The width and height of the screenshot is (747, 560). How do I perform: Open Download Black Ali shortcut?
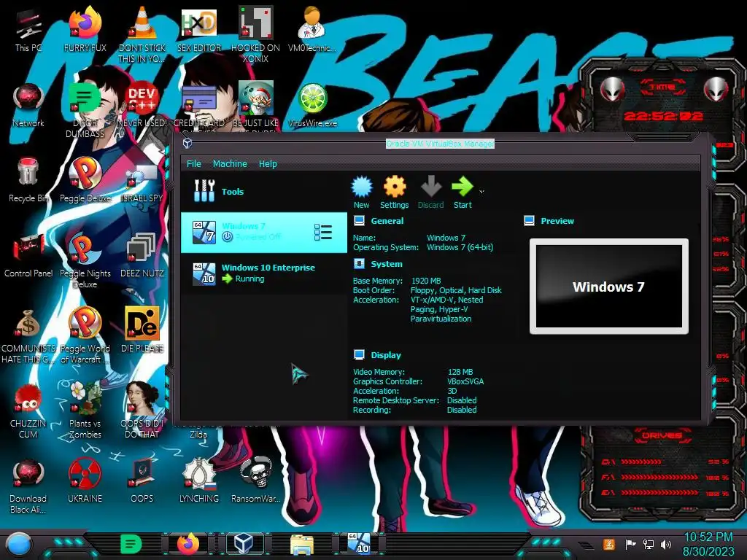[x=28, y=486]
